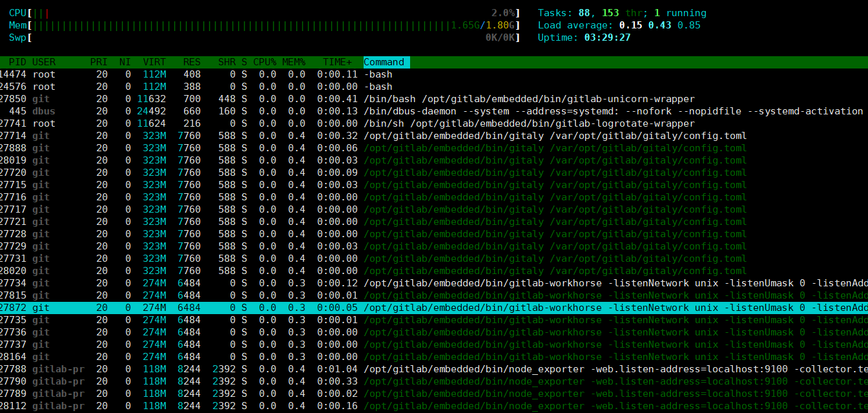
Task: Select node_exporter thread PID 27790
Action: [x=434, y=381]
